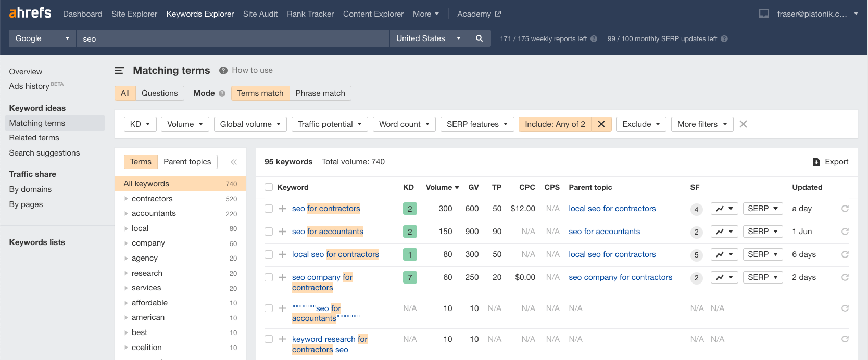Open monthly SERP updates help icon
The width and height of the screenshot is (868, 360).
pyautogui.click(x=724, y=39)
